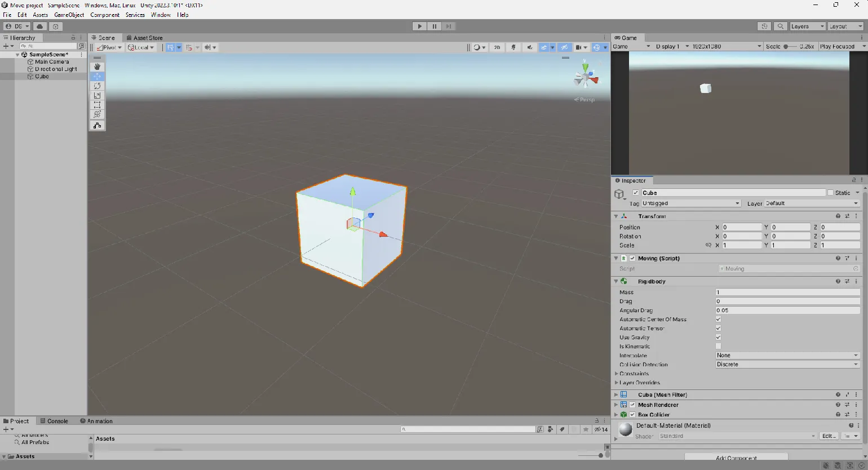Select the Rotate tool
This screenshot has height=470, width=868.
pyautogui.click(x=97, y=86)
